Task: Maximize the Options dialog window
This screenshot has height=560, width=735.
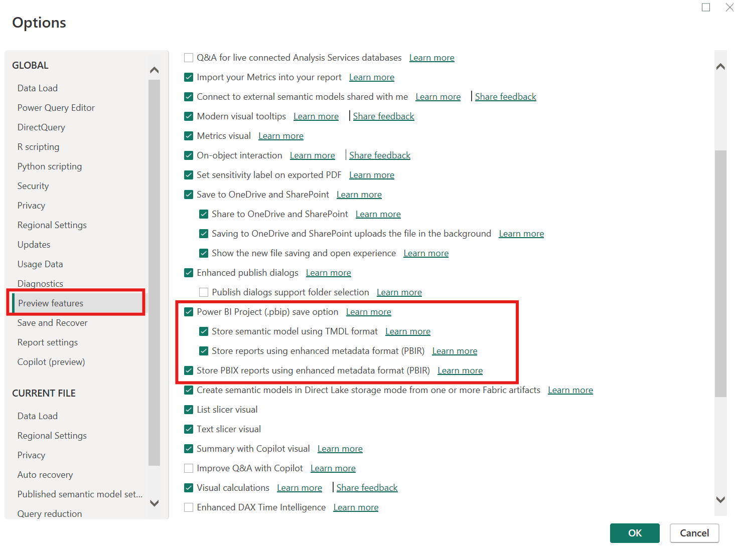Action: pos(706,8)
